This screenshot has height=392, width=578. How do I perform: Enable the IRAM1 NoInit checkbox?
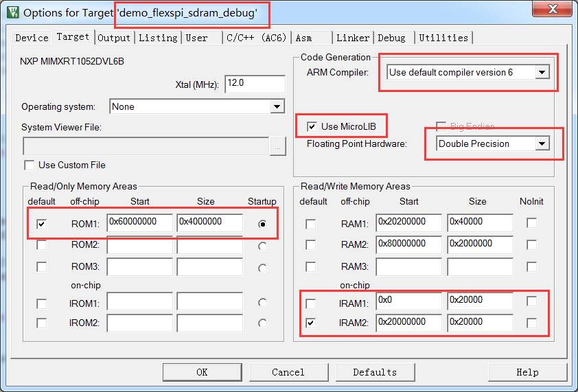click(x=531, y=301)
